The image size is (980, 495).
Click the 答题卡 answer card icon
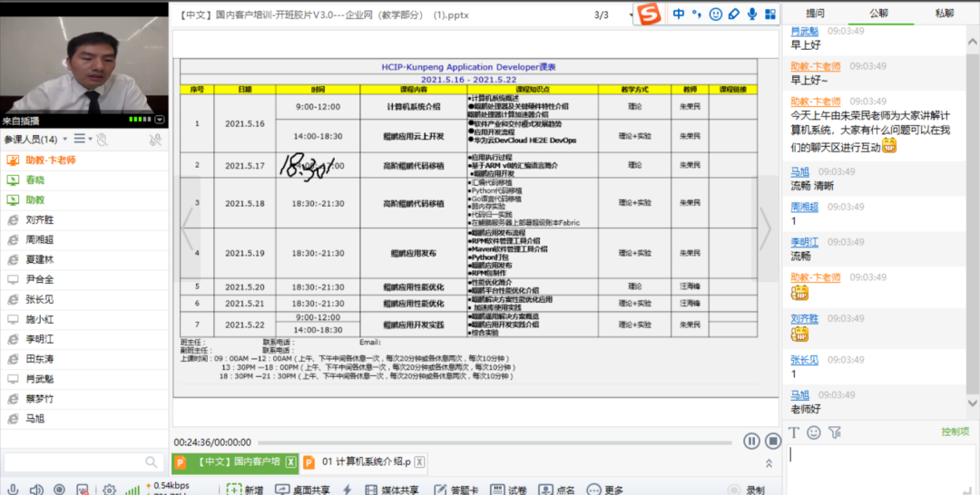pyautogui.click(x=439, y=490)
